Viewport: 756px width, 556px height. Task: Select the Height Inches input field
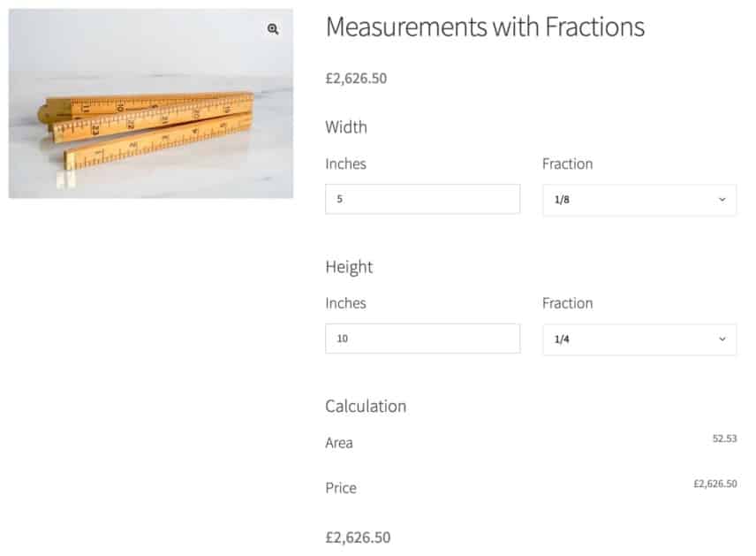coord(422,339)
